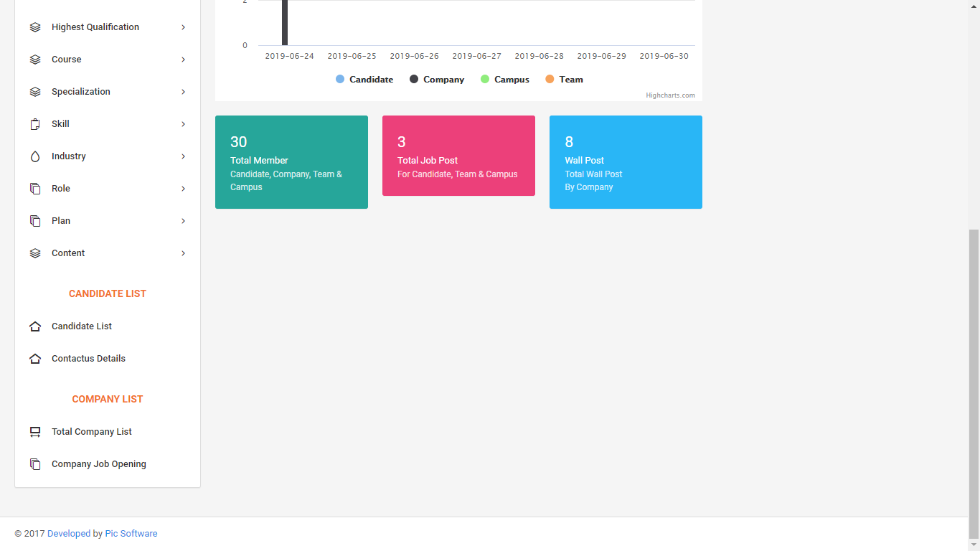The height and width of the screenshot is (551, 980).
Task: Click the icon beside Total Company List
Action: [x=35, y=432]
